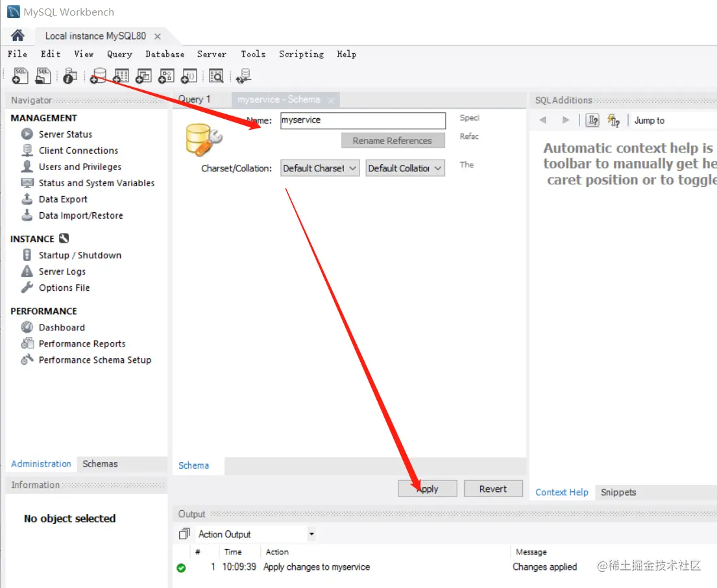
Task: Click the schema Name input field
Action: (363, 120)
